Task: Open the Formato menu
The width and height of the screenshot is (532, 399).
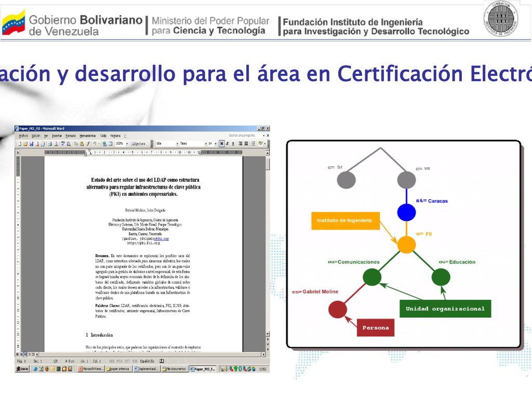Action: [71, 136]
